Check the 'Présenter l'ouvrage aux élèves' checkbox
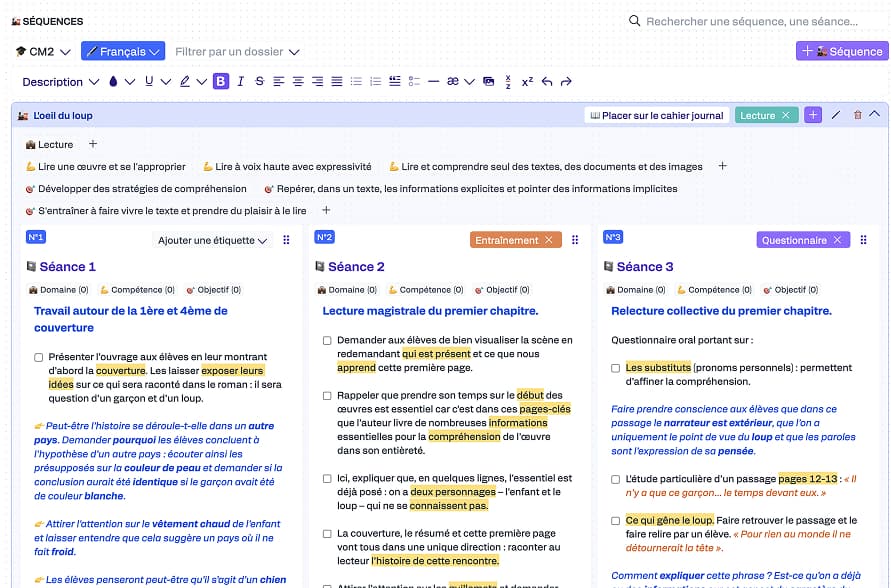The width and height of the screenshot is (891, 588). 39,357
